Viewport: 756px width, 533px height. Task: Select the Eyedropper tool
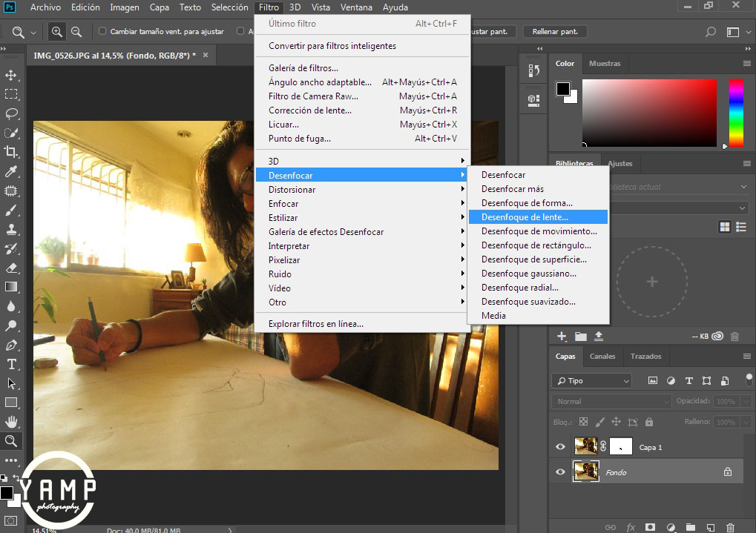[x=11, y=171]
